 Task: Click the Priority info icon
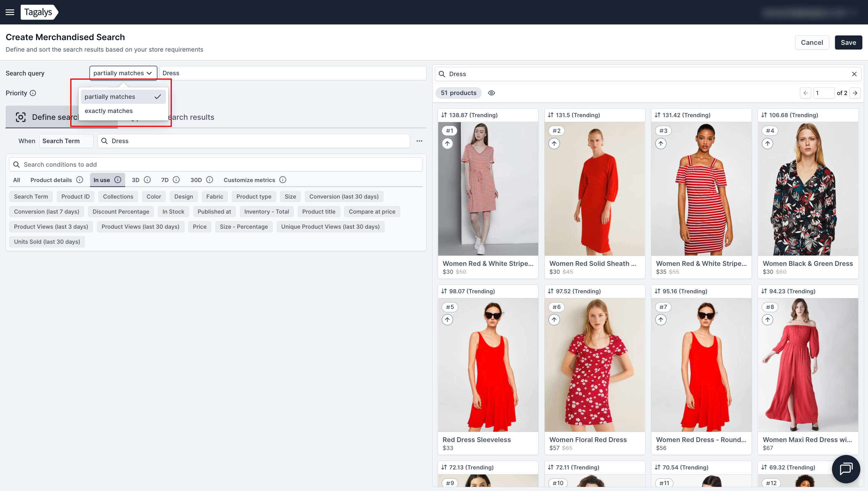33,93
